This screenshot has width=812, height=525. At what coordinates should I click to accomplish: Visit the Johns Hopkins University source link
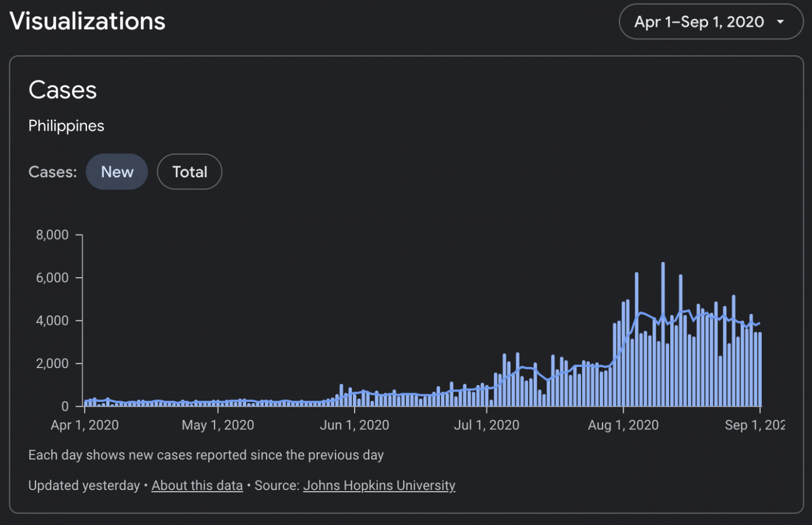click(379, 485)
